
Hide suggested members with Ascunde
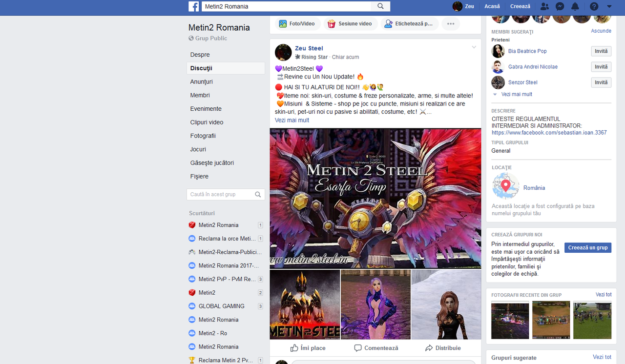point(601,30)
